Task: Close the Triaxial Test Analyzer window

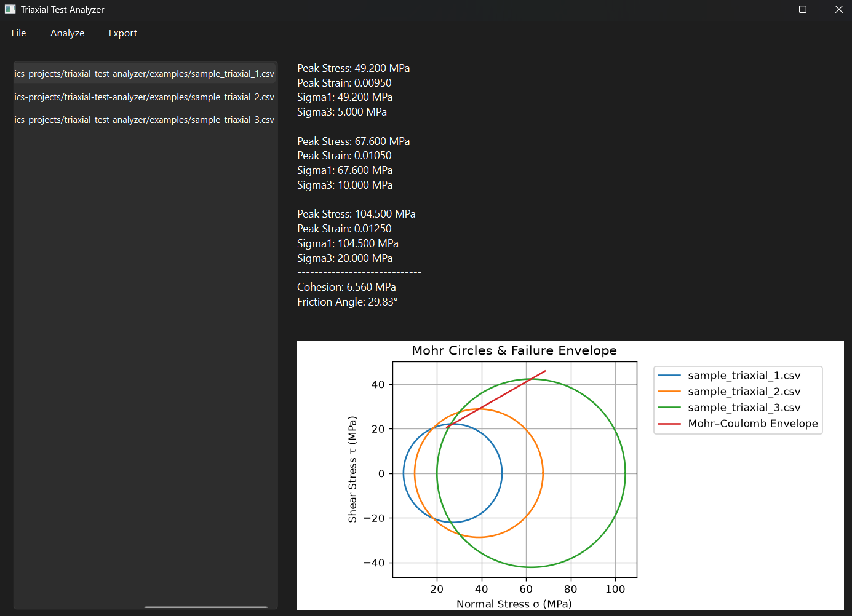Action: (838, 9)
